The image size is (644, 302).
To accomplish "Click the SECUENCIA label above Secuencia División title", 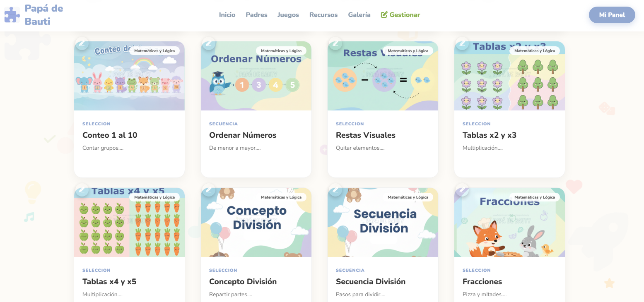I will tap(350, 270).
